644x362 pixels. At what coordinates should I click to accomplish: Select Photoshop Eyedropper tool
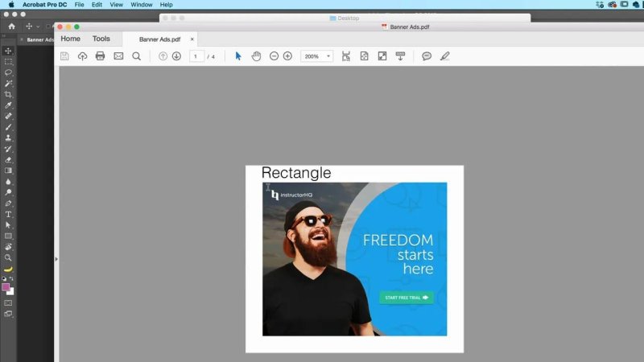tap(8, 105)
